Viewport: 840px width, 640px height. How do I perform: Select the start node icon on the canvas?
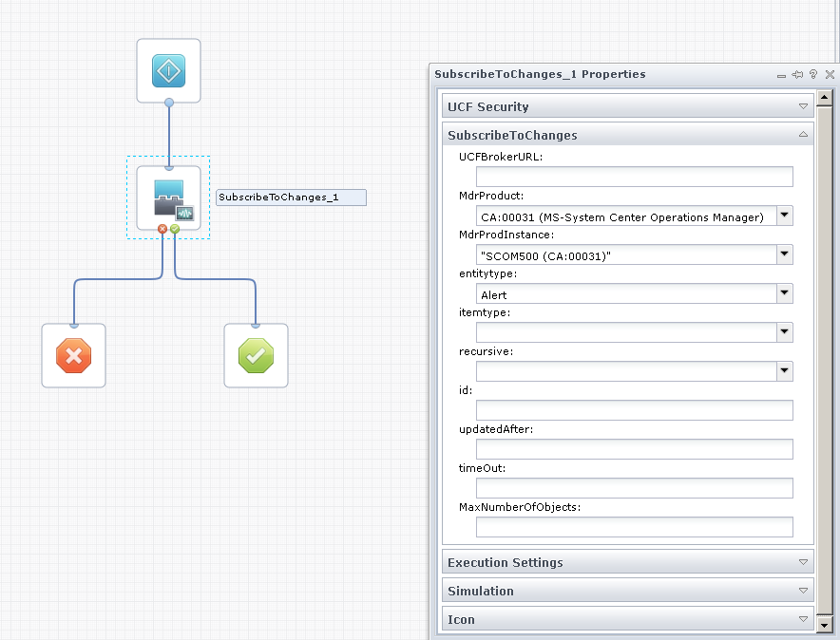click(168, 69)
